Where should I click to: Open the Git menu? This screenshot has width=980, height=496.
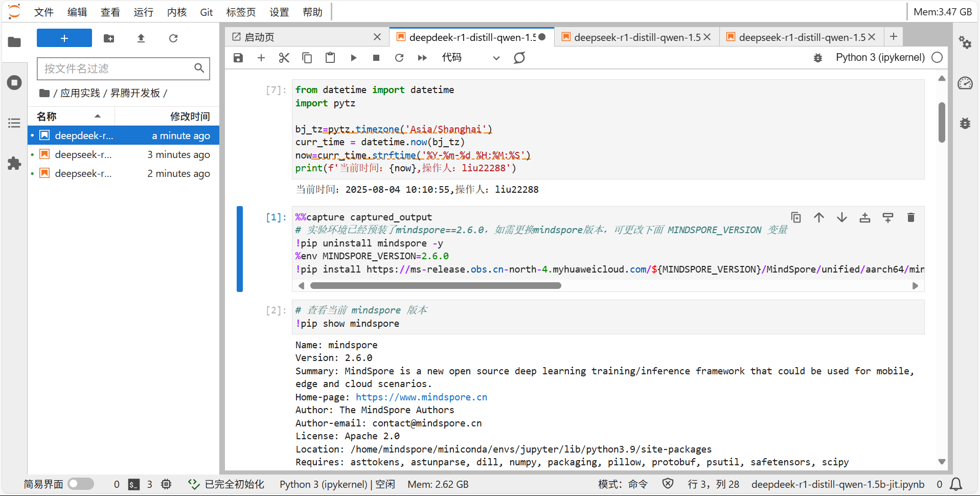tap(206, 12)
